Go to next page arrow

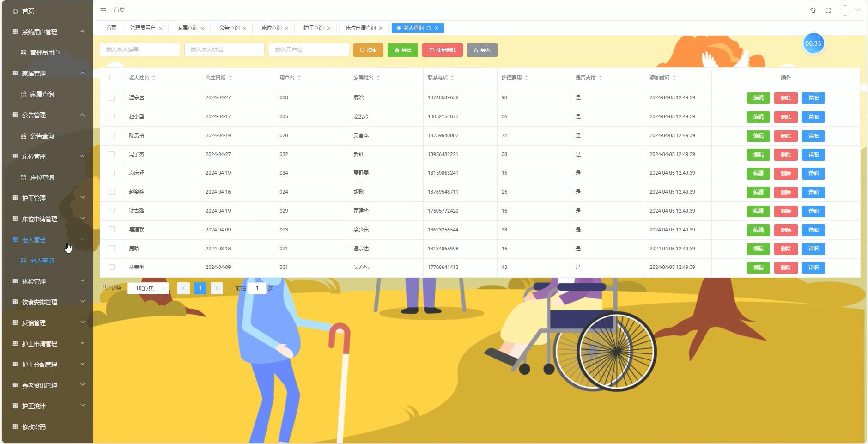tap(217, 288)
